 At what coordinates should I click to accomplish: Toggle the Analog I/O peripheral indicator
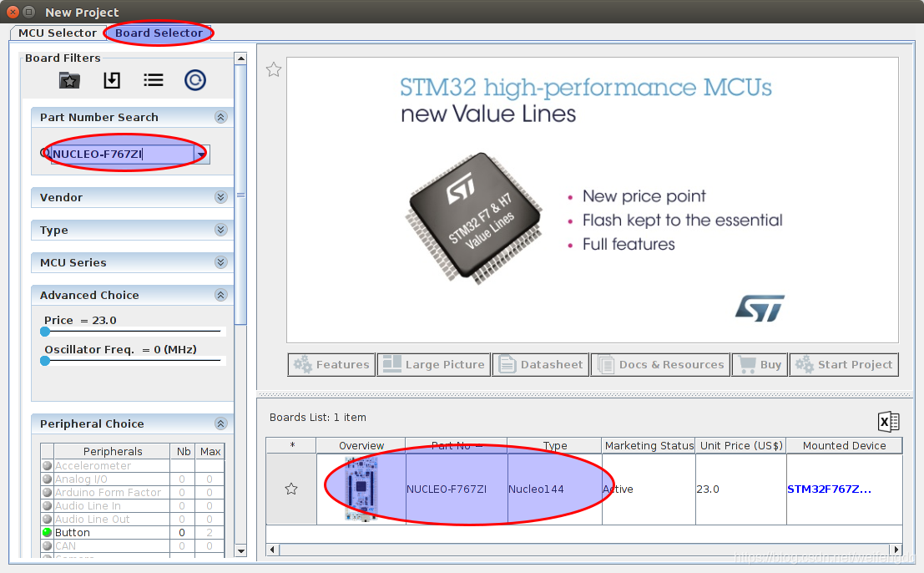tap(47, 479)
